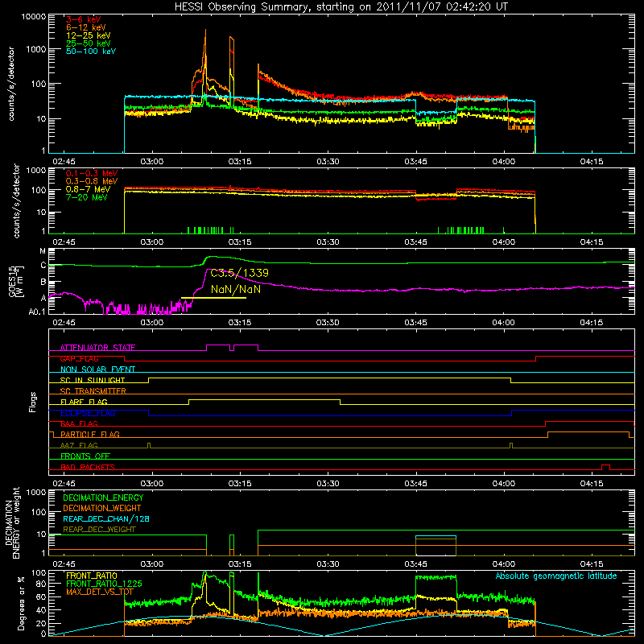644x644 pixels.
Task: Click the FLARE_FLAG label
Action: click(x=84, y=402)
